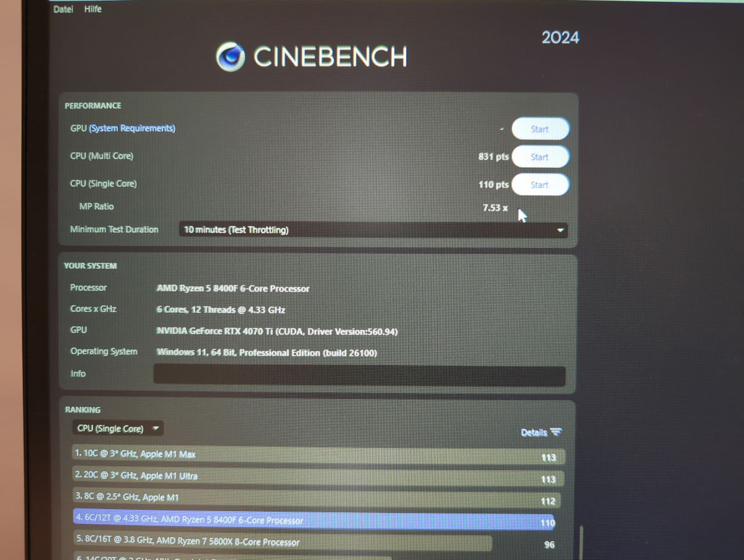744x560 pixels.
Task: Click the NVIDIA GeForce RTX 4070 Ti text
Action: (277, 331)
